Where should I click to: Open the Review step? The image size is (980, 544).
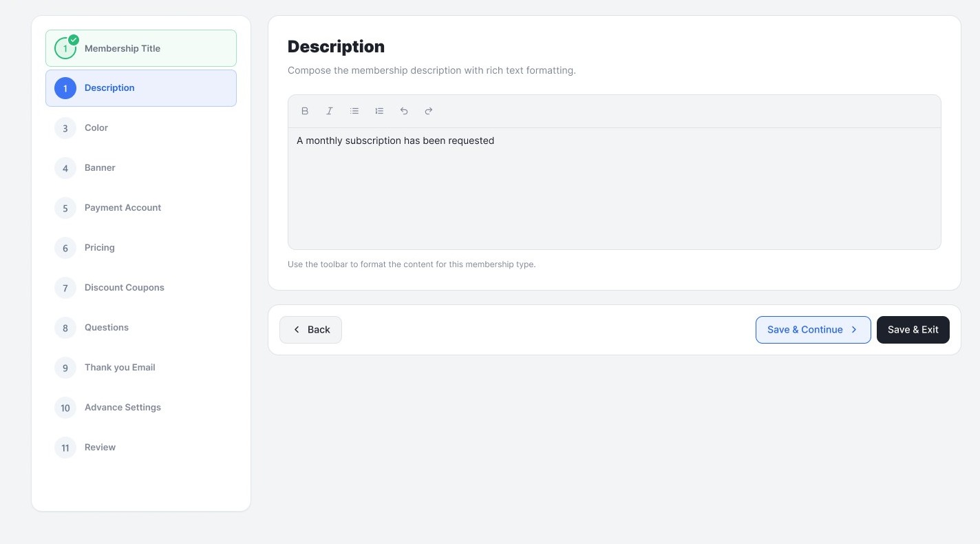point(141,448)
